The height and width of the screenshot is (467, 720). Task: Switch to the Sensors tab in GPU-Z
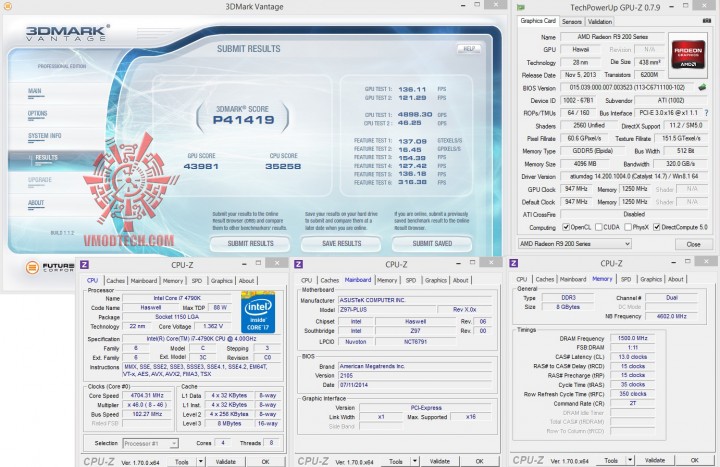572,22
